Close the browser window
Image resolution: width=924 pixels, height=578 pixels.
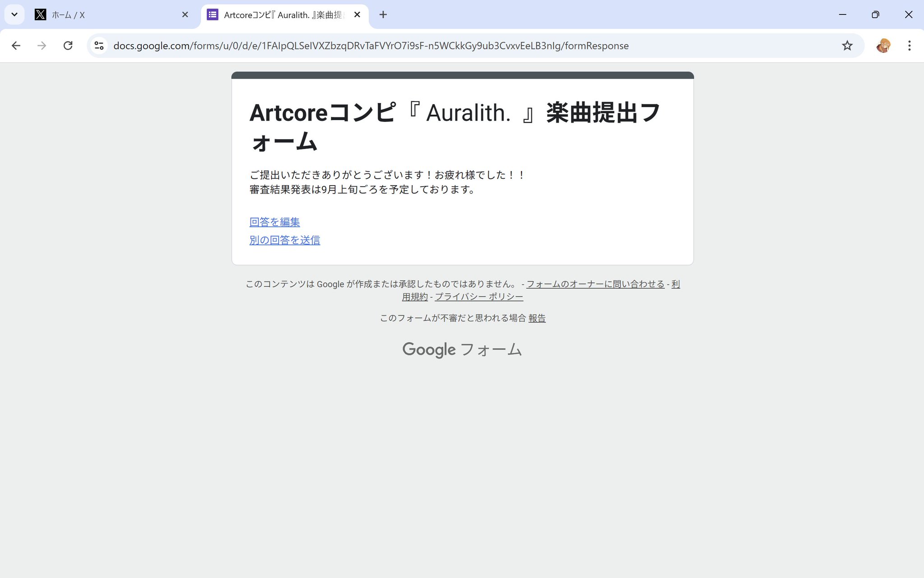click(x=909, y=14)
